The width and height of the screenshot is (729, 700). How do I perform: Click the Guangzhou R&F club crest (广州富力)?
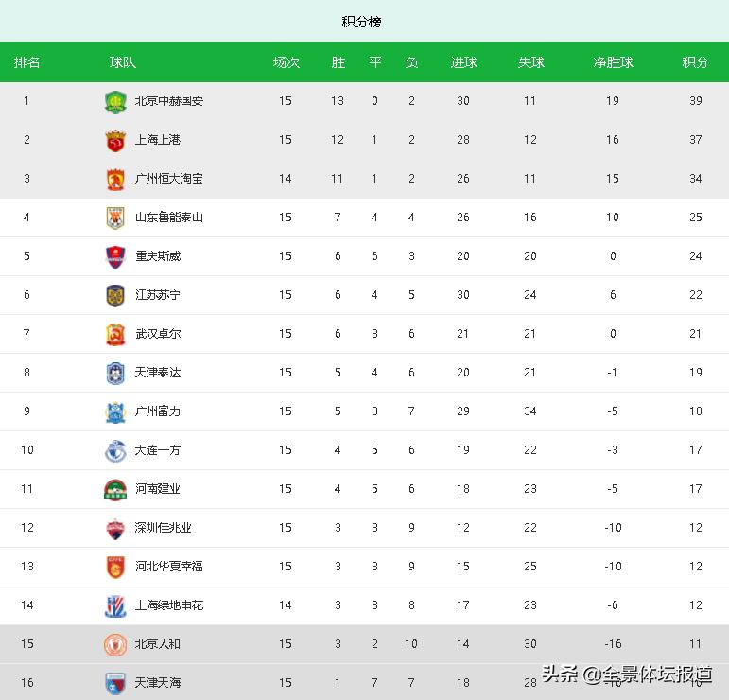point(114,411)
